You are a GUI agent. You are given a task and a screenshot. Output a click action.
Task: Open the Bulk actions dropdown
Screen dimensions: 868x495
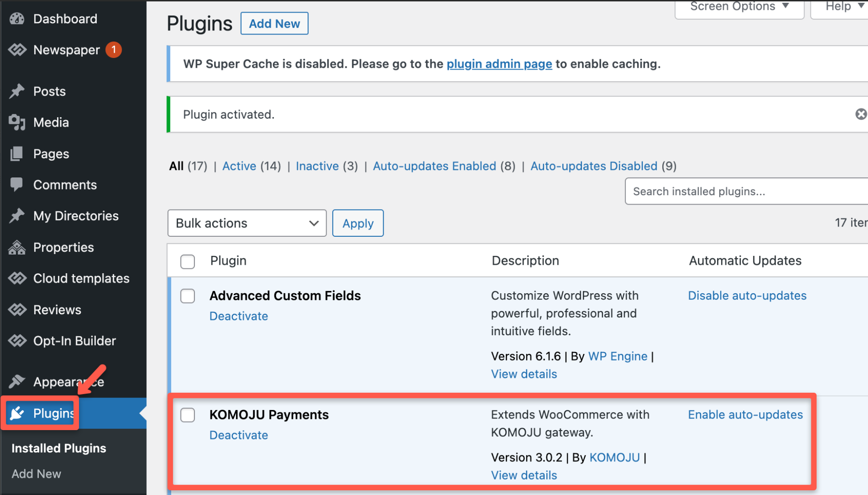tap(247, 223)
